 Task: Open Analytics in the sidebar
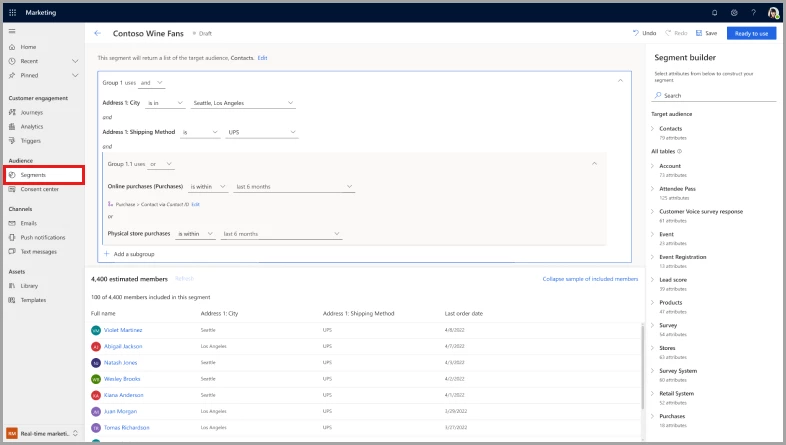pos(32,126)
